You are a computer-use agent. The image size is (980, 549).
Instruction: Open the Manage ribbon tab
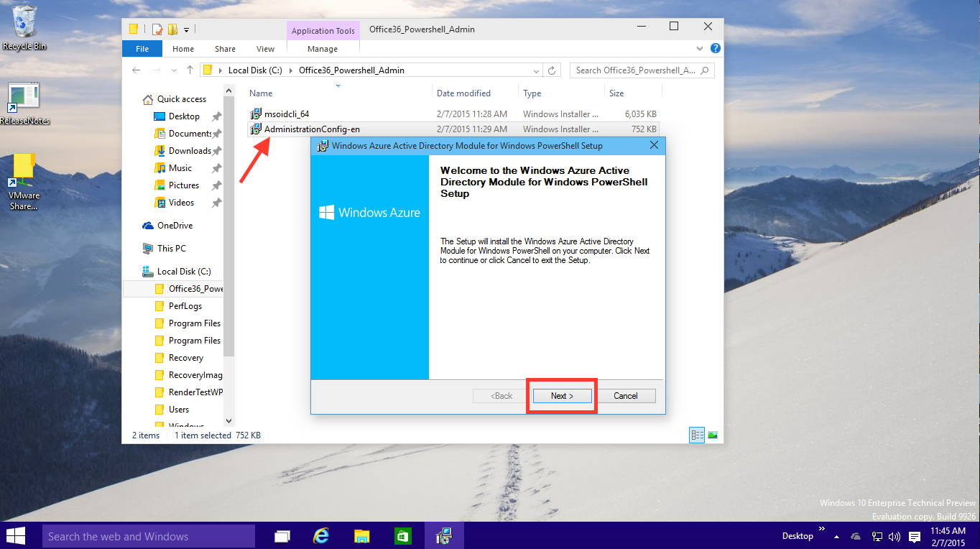pyautogui.click(x=323, y=49)
